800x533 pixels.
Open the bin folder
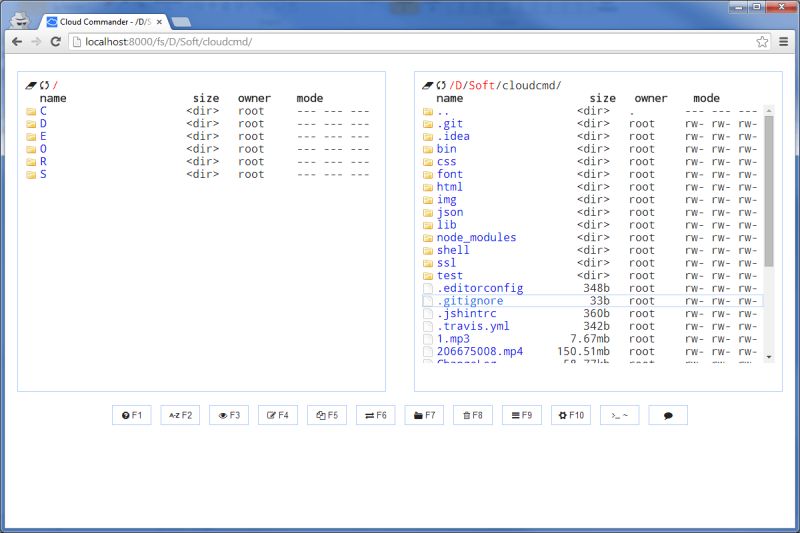446,148
